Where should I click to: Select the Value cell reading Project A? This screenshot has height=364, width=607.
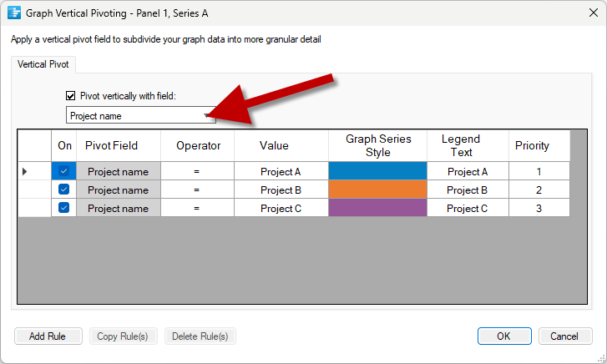281,171
